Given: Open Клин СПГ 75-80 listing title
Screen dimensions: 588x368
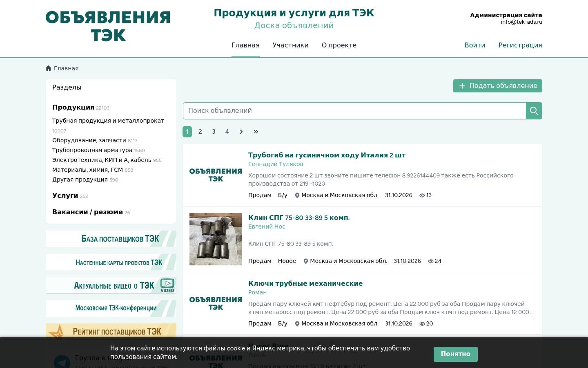Looking at the screenshot, I should point(299,218).
